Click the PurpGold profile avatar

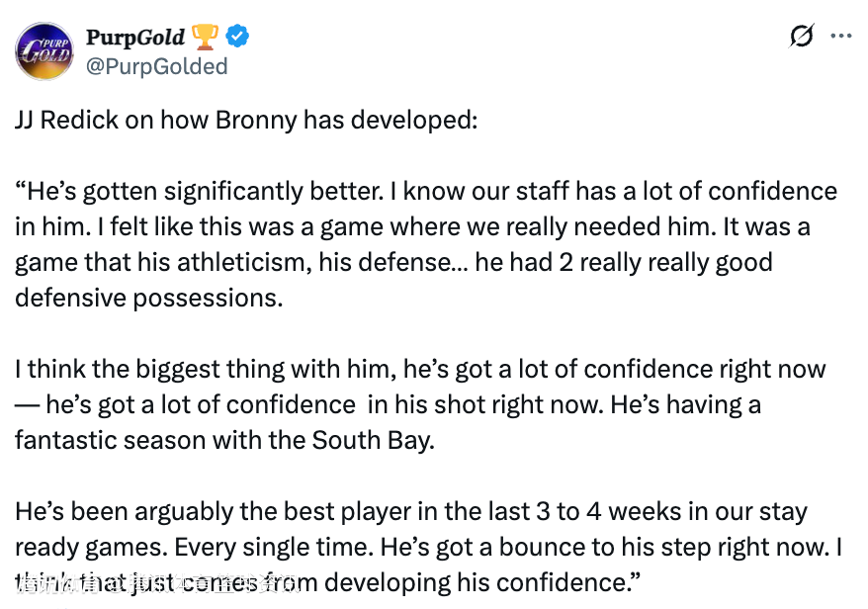click(x=44, y=51)
